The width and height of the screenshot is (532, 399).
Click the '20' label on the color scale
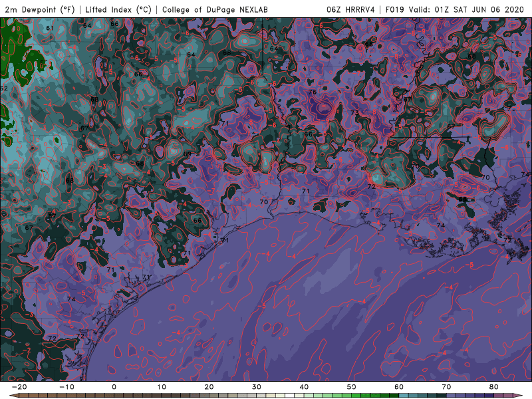[209, 387]
